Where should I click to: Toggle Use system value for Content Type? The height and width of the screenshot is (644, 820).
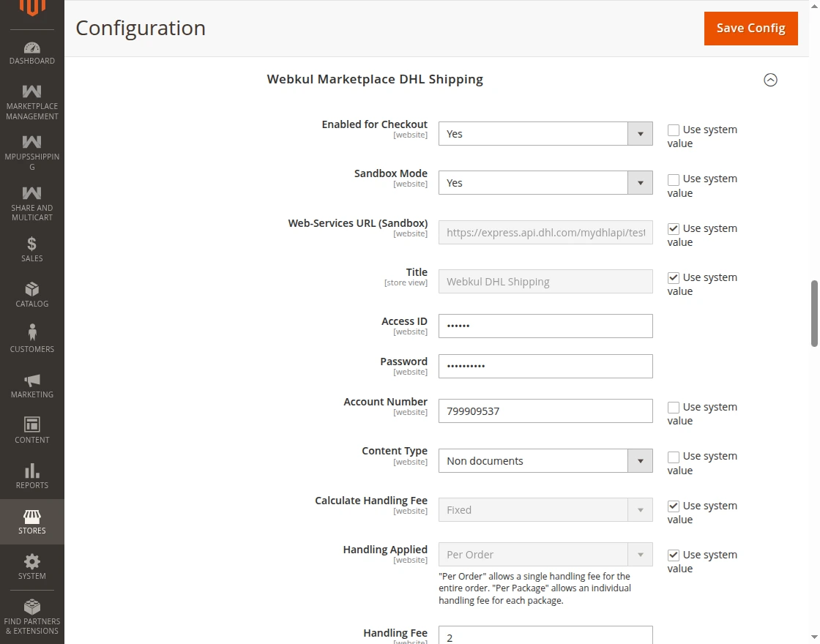(674, 457)
